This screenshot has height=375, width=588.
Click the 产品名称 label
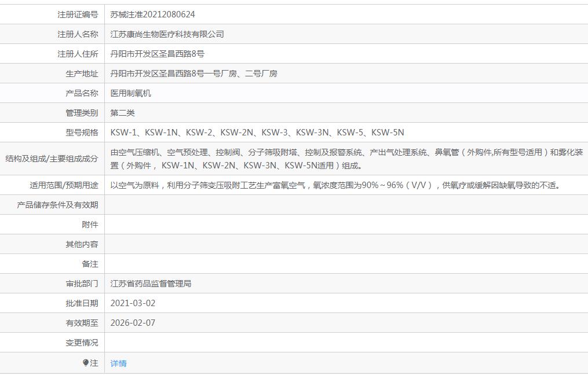82,93
